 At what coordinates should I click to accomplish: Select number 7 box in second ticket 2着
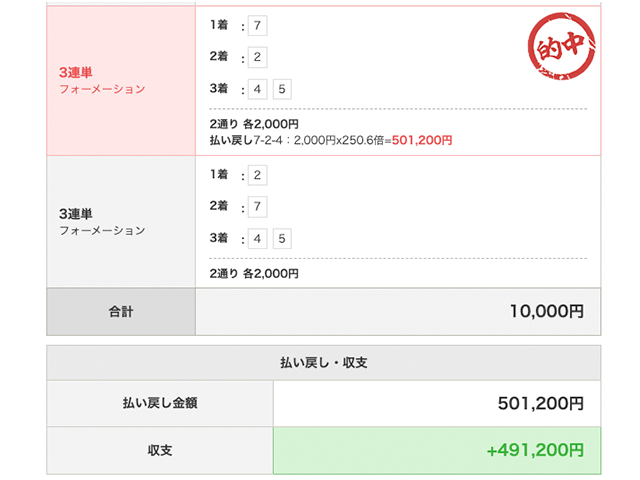259,206
